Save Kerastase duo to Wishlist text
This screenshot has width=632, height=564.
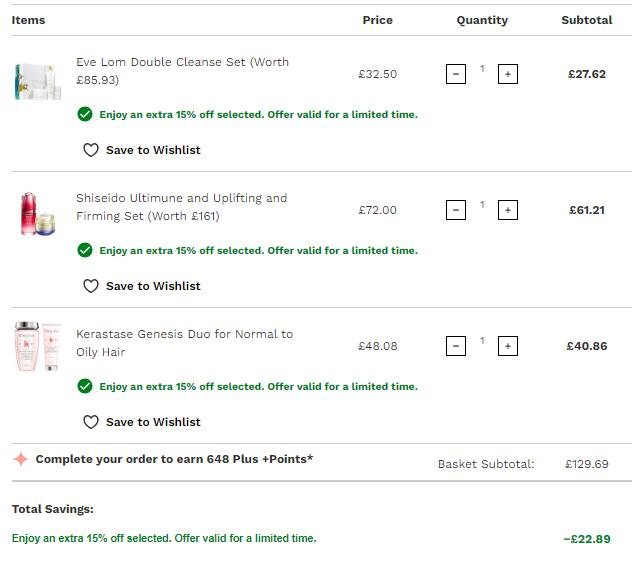pos(153,422)
